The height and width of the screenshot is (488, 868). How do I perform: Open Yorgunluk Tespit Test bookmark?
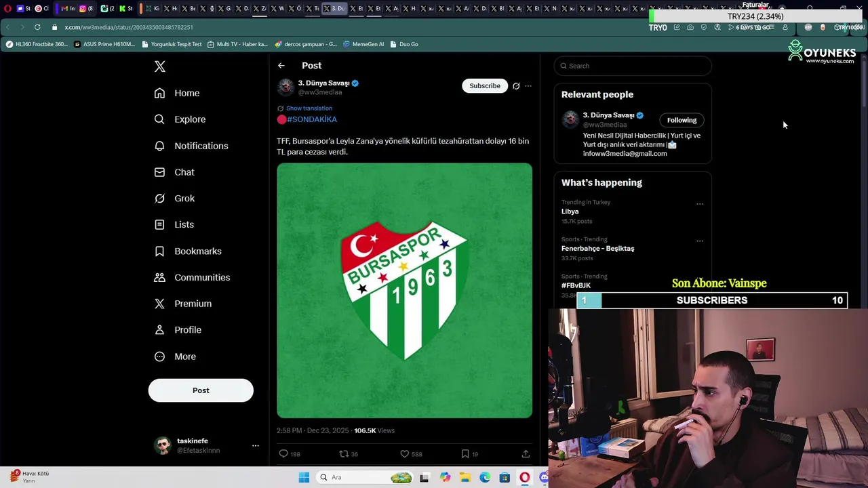[x=172, y=44]
